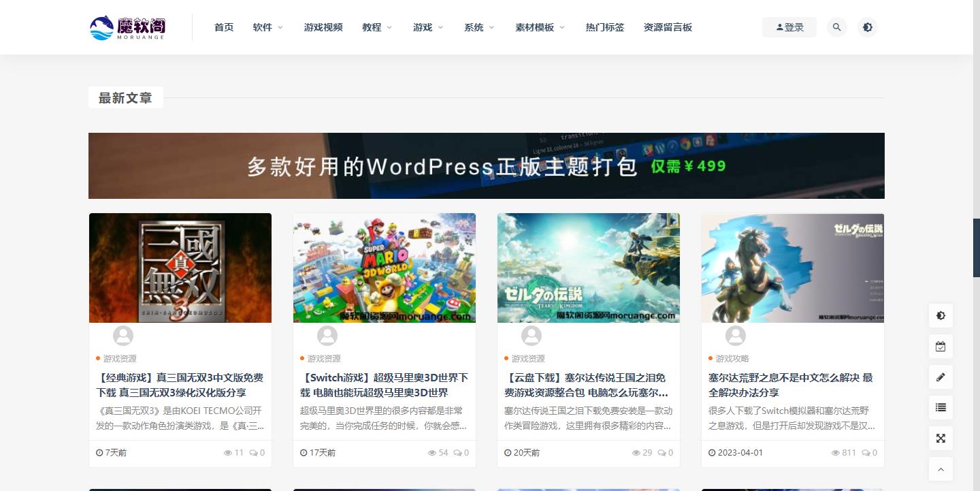The width and height of the screenshot is (980, 491).
Task: Click clock icon beside 17天前
Action: 304,453
